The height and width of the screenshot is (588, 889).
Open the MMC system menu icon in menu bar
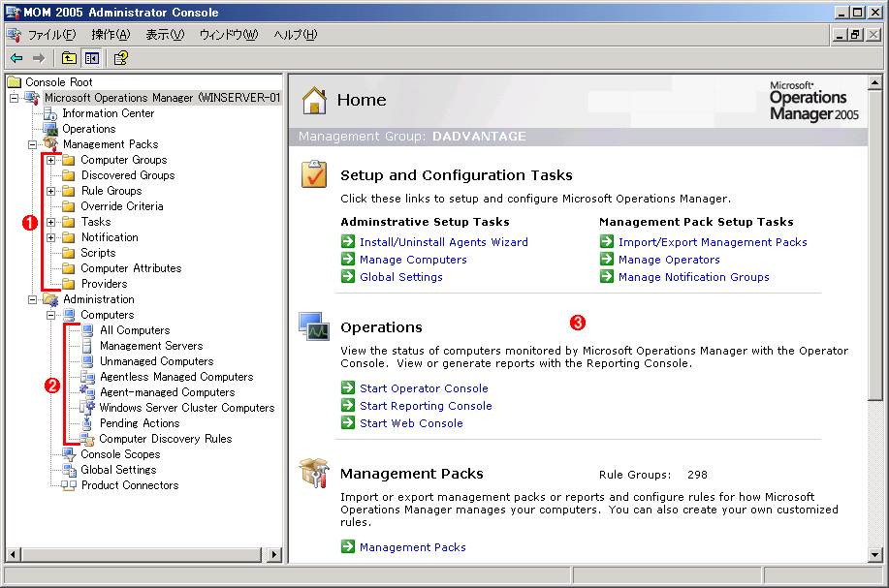(x=15, y=35)
